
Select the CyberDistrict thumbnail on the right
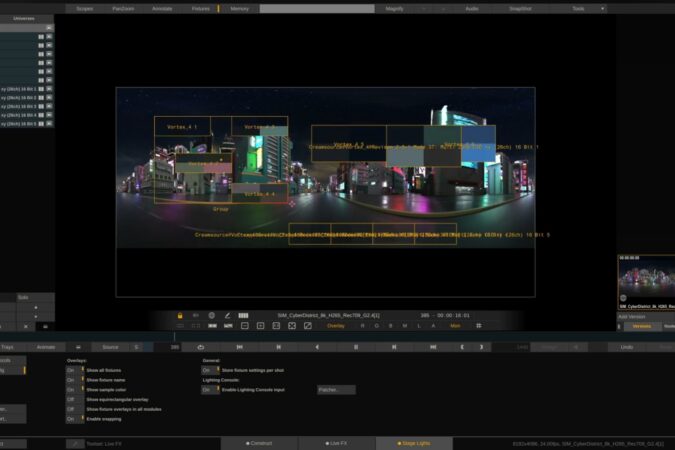(645, 279)
